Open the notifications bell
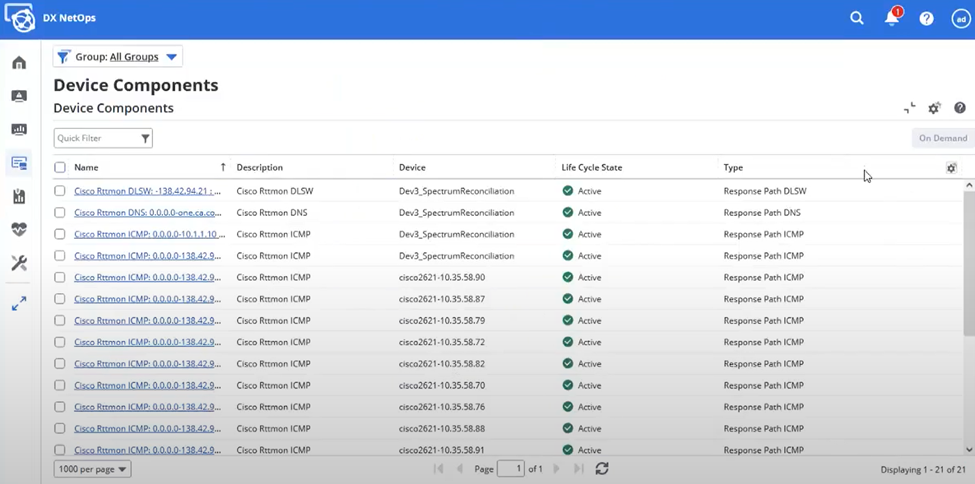The image size is (975, 484). coord(892,17)
